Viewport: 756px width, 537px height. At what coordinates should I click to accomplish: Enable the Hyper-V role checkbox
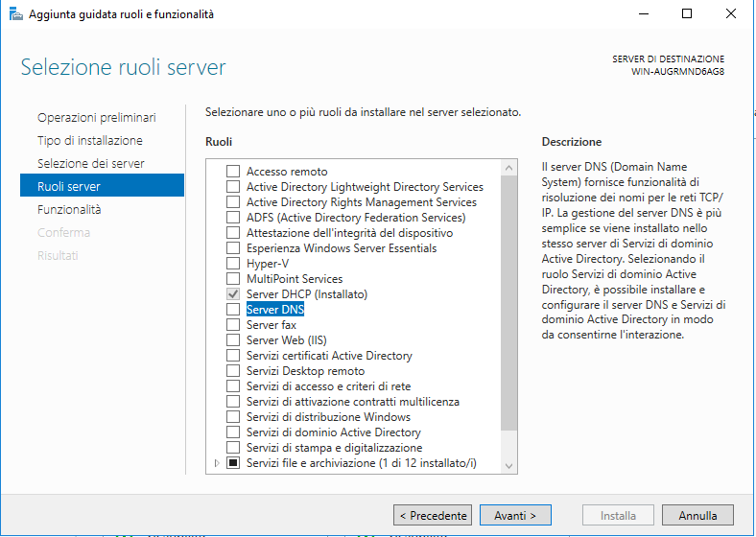233,263
